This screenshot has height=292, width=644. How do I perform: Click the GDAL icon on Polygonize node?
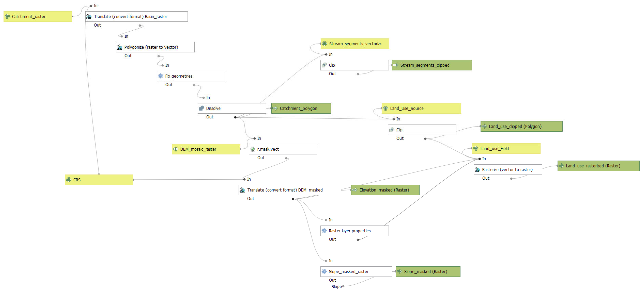pyautogui.click(x=119, y=47)
